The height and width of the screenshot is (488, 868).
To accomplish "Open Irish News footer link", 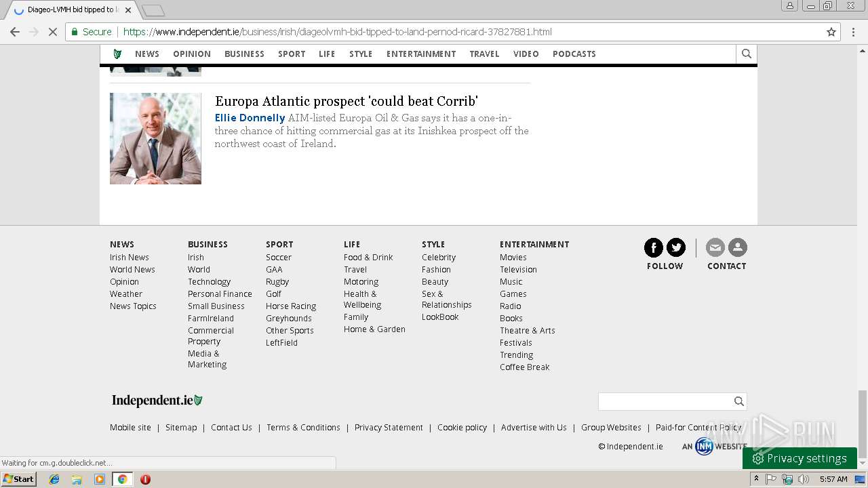I will (x=130, y=258).
